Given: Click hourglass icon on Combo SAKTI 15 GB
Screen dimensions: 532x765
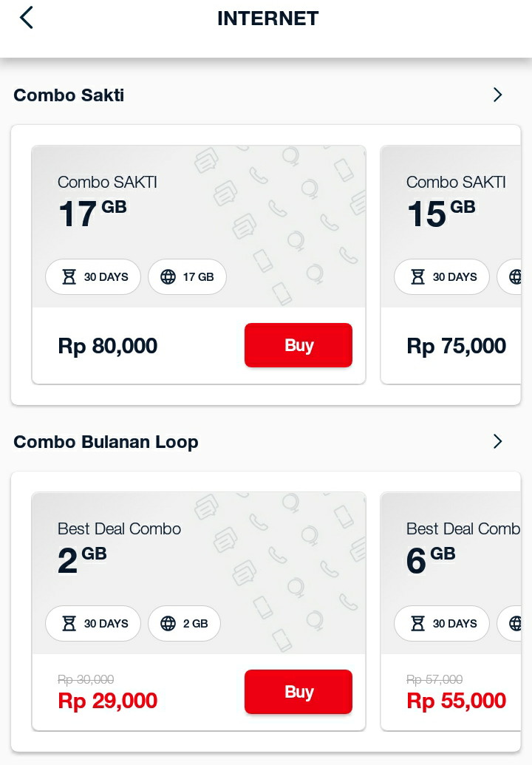Looking at the screenshot, I should (417, 277).
